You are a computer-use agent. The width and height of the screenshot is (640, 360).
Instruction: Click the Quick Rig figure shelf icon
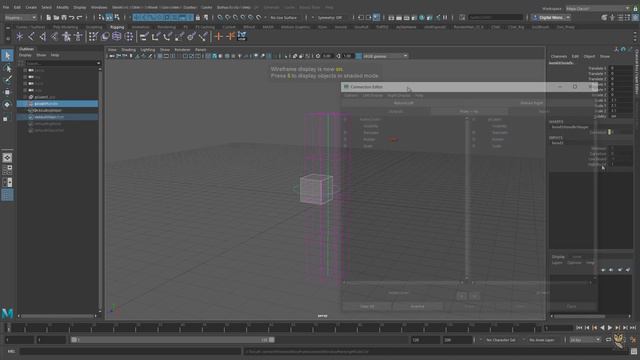click(x=78, y=37)
